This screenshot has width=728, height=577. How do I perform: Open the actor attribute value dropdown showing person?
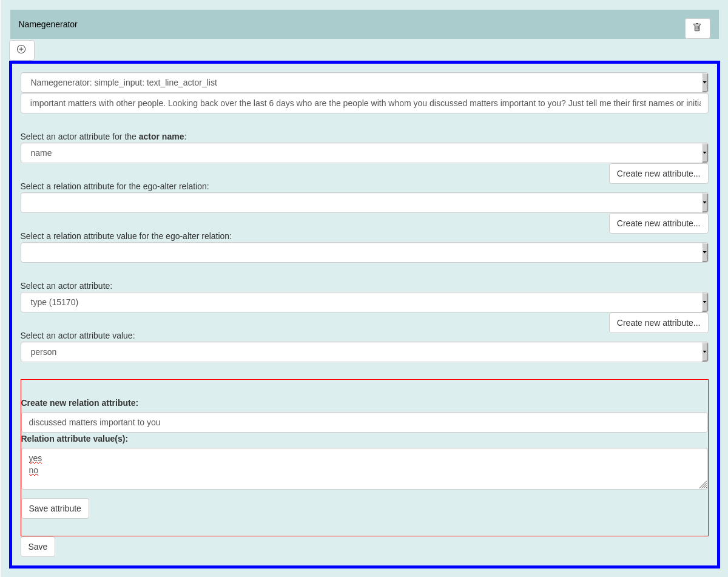click(364, 352)
